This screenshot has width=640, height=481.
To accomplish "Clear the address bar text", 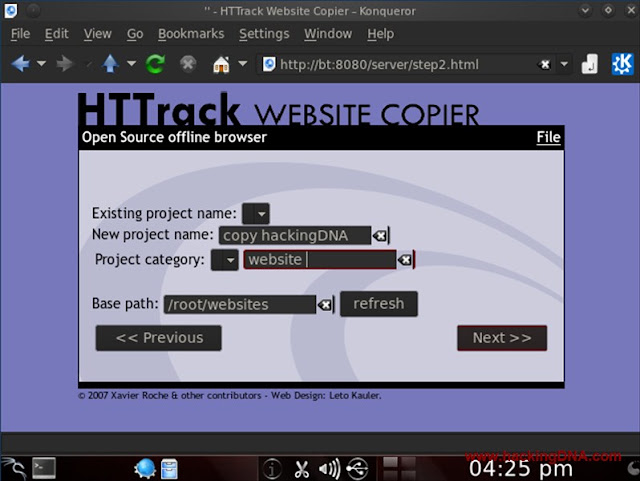I will coord(544,65).
